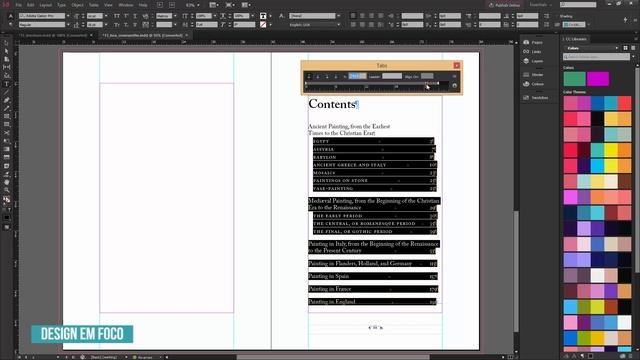Click the CC Libraries search field
This screenshot has width=640, height=360.
point(596,57)
